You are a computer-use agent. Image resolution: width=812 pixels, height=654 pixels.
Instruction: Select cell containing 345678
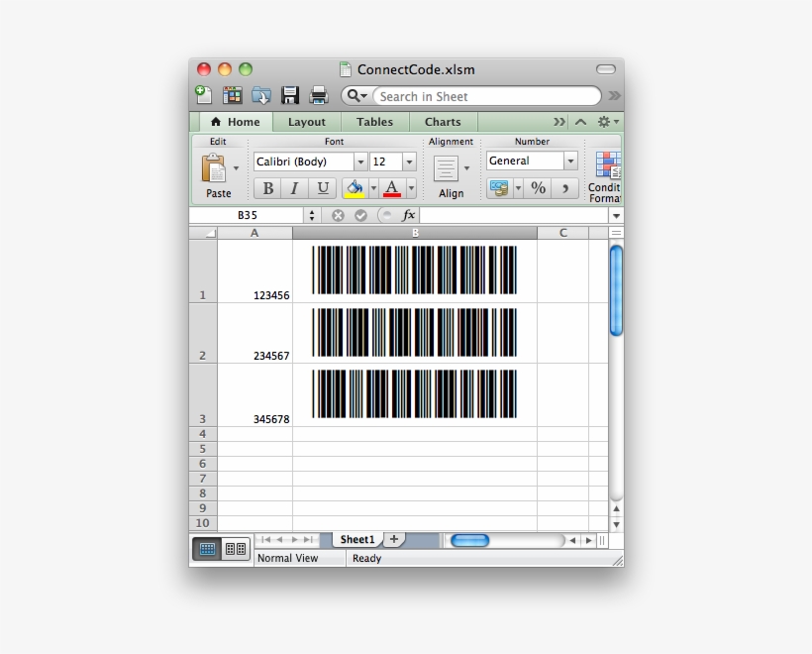[x=254, y=395]
